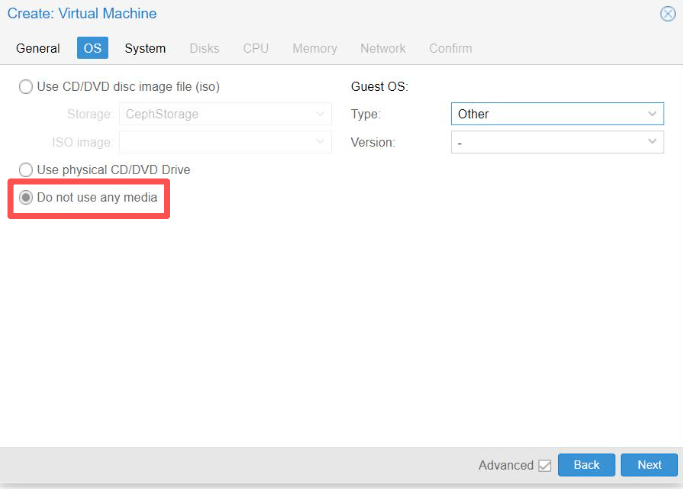Switch to the Memory tab
This screenshot has width=683, height=489.
coord(314,48)
